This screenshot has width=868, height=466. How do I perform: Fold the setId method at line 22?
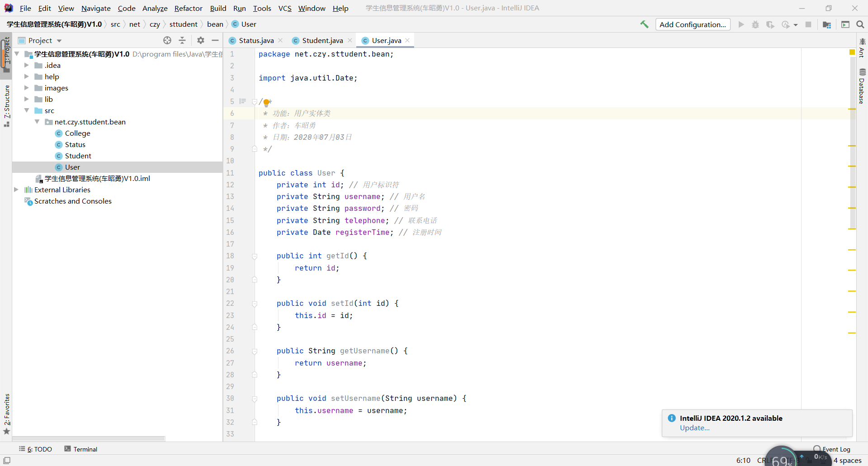coord(255,304)
